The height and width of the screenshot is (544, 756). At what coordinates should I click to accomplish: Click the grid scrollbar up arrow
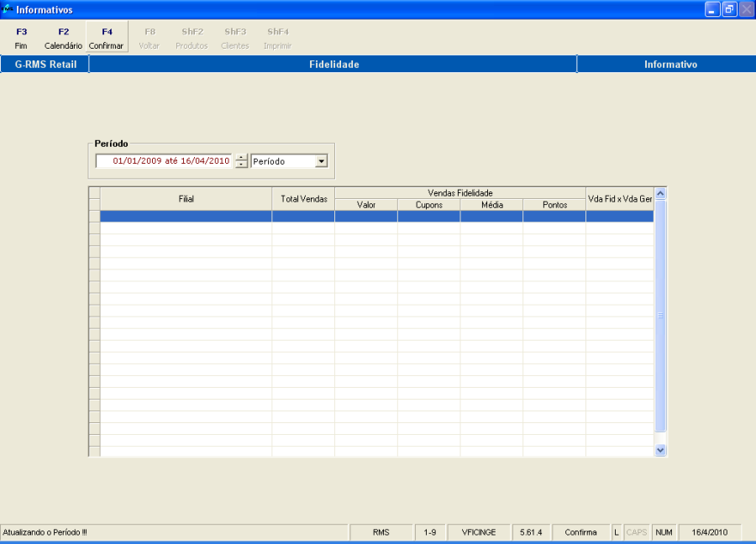click(660, 194)
